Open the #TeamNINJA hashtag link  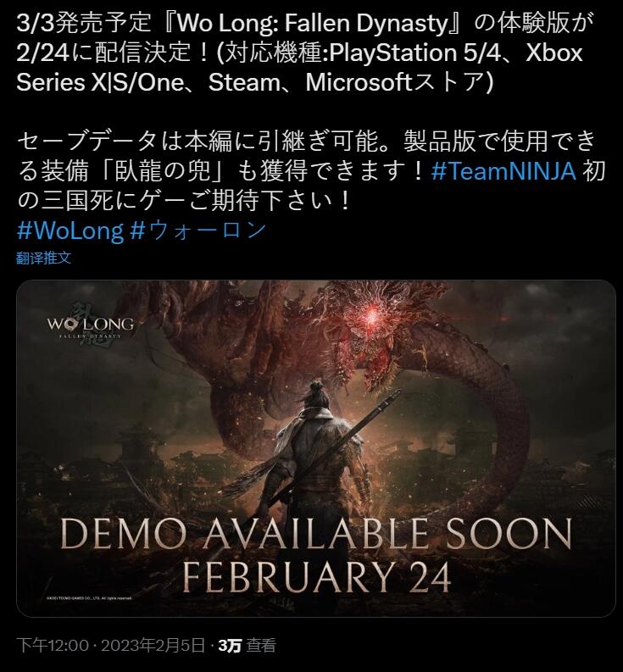pos(503,171)
